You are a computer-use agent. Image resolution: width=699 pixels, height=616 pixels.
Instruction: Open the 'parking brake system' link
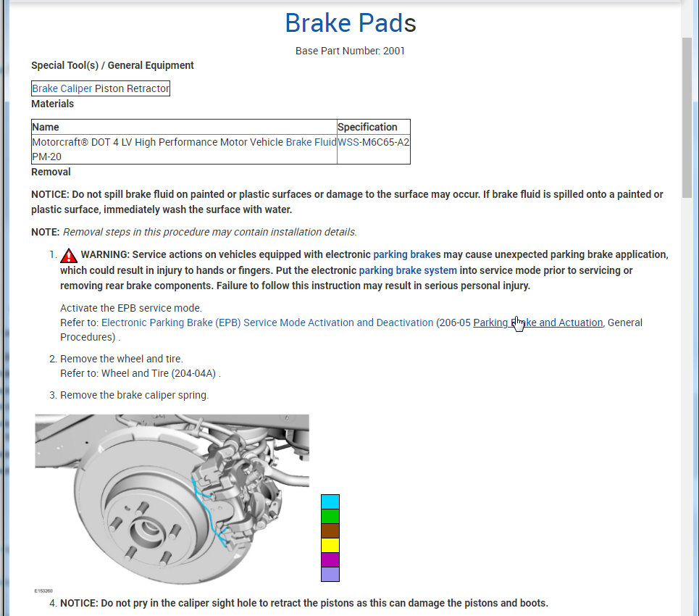click(x=408, y=270)
